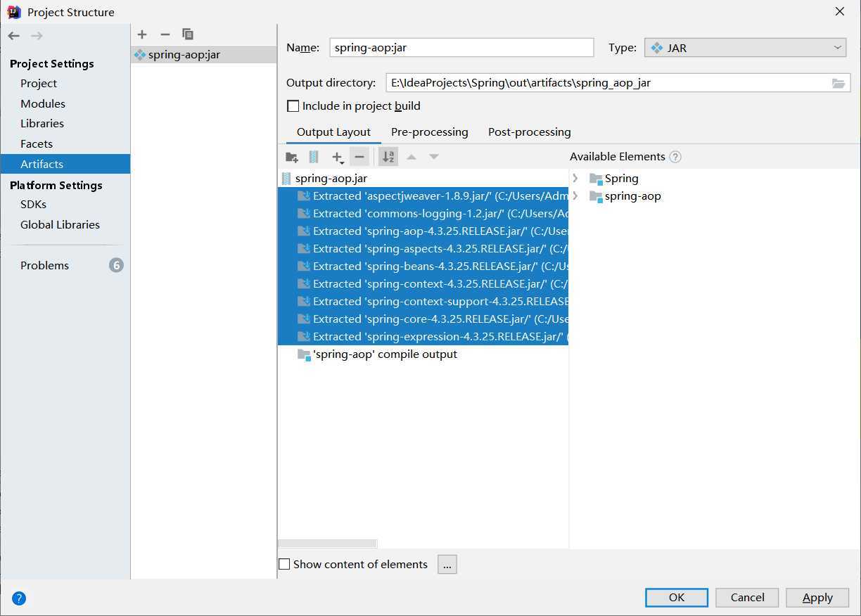Expand the Spring available element
The height and width of the screenshot is (616, 861).
click(575, 179)
